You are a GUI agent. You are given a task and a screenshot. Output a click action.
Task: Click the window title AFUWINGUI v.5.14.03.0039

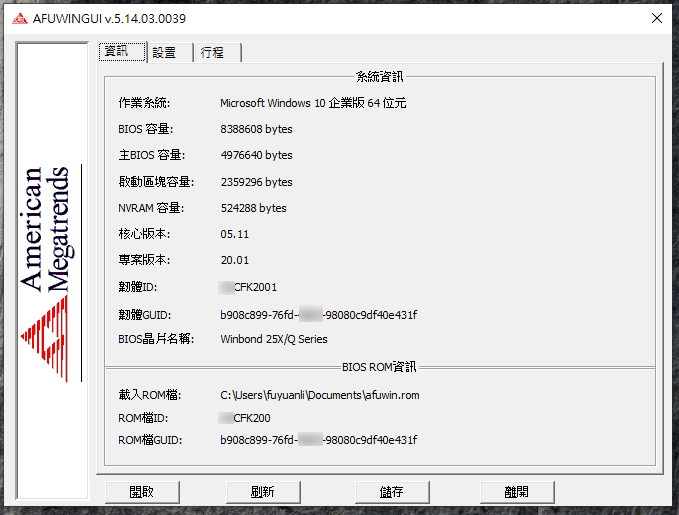[110, 19]
